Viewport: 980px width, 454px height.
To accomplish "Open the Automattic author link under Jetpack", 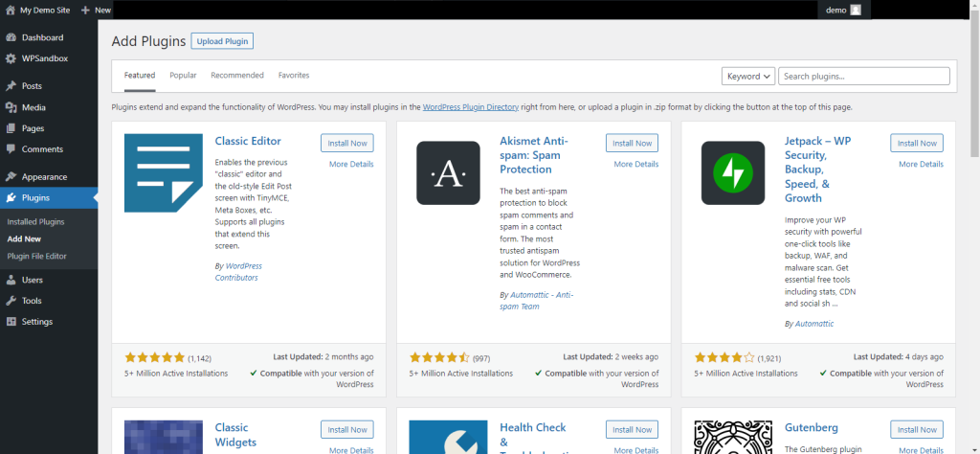I will (814, 324).
